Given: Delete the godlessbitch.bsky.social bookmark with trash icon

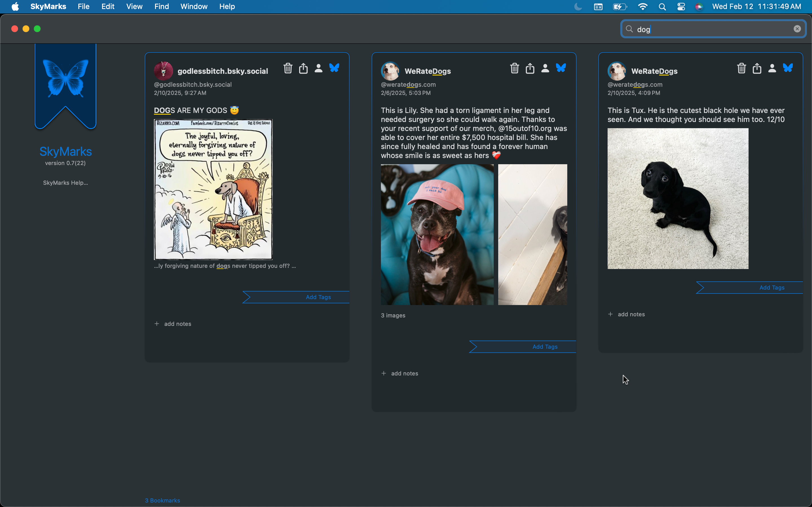Looking at the screenshot, I should pos(288,68).
